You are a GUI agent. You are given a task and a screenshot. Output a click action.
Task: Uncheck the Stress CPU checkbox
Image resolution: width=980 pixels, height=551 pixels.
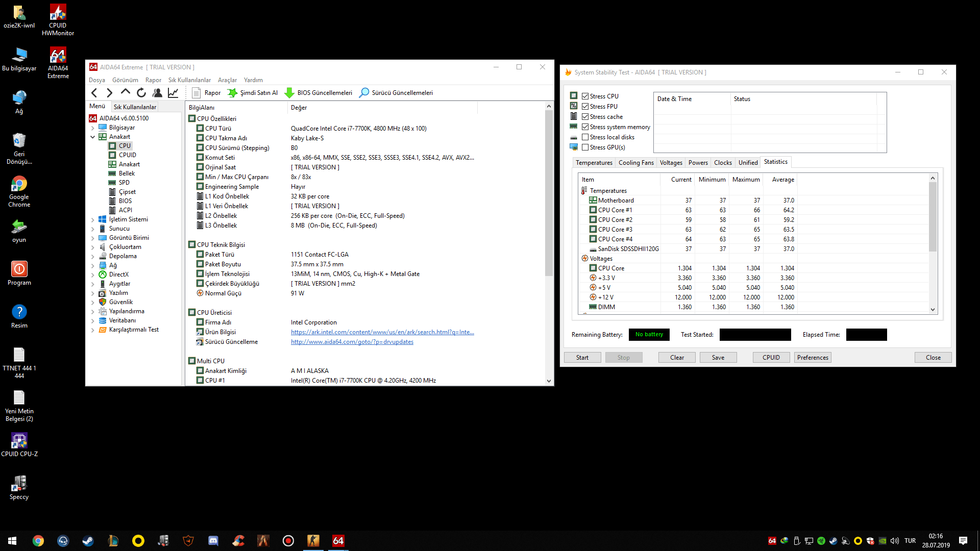[x=585, y=96]
